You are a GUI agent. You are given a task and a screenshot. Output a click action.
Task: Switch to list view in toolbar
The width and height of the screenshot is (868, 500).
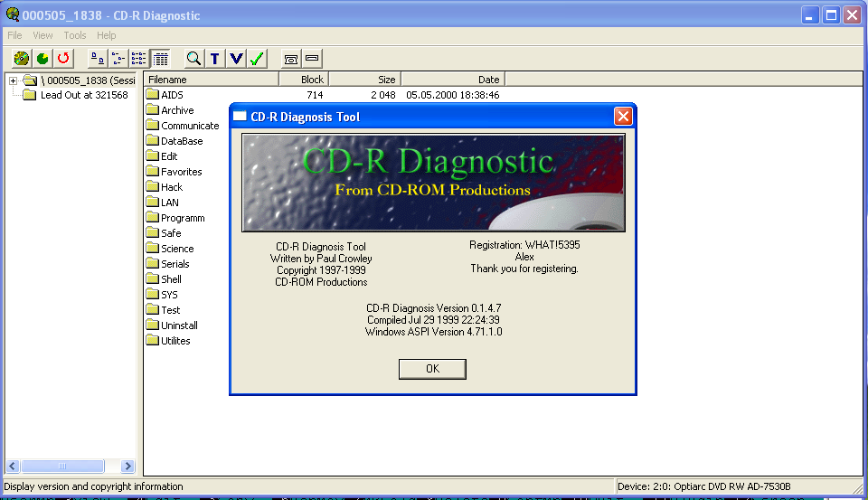point(139,58)
